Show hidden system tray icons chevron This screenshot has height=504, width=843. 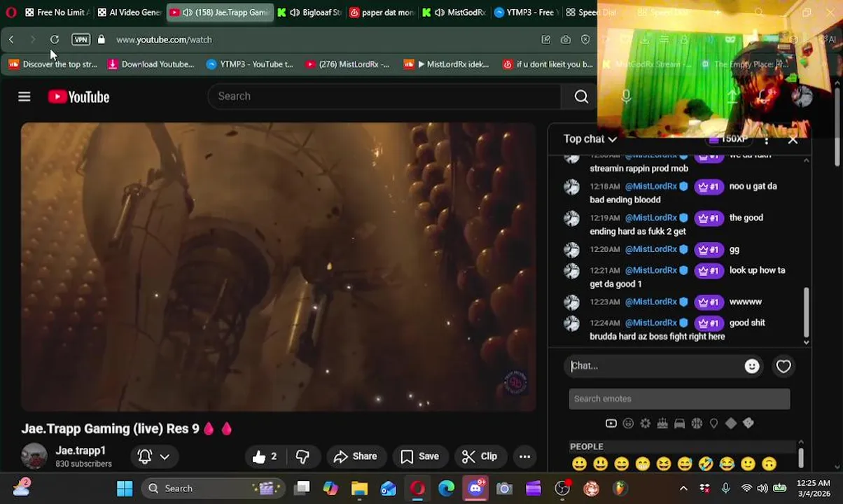pos(683,489)
